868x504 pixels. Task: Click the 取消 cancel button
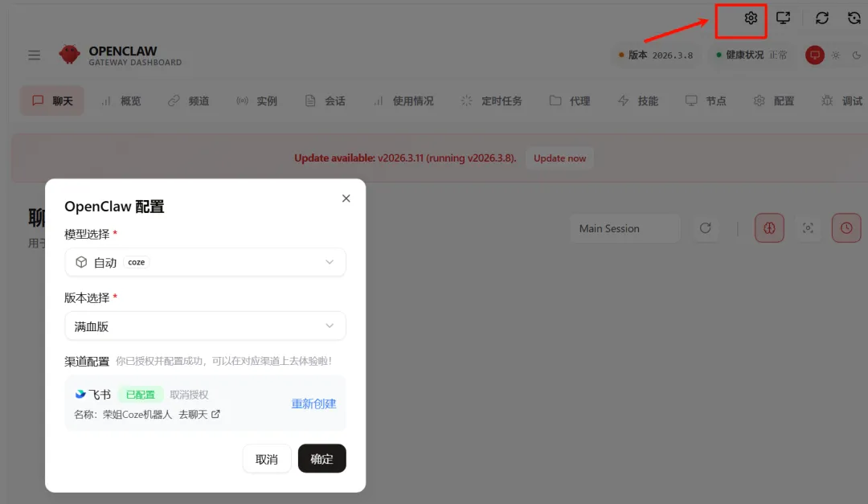pyautogui.click(x=267, y=459)
